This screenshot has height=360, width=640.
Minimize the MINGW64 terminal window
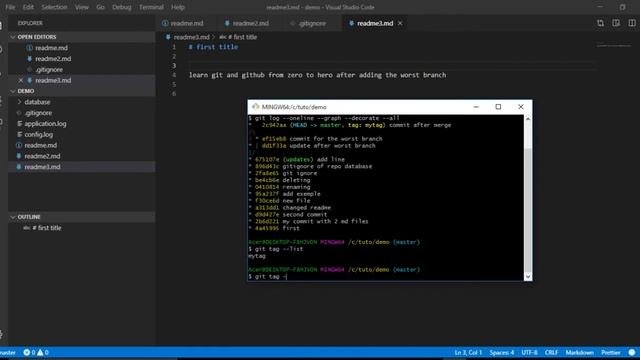coord(476,107)
